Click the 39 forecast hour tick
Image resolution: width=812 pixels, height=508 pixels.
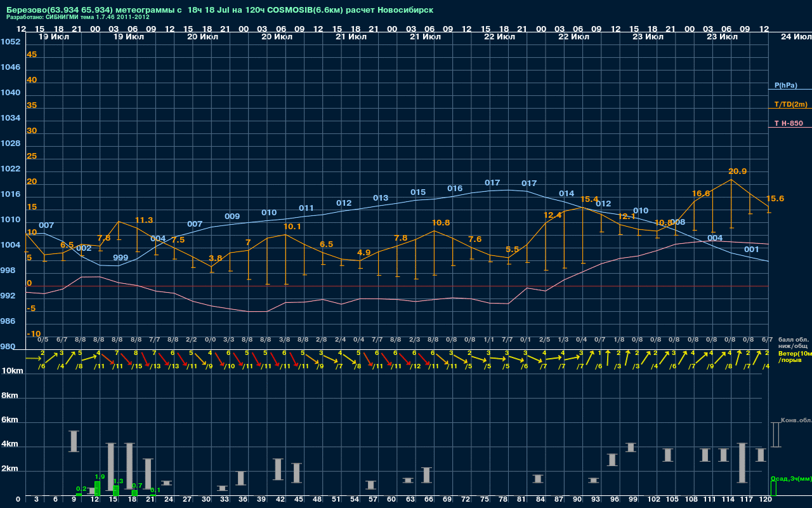pos(262,500)
